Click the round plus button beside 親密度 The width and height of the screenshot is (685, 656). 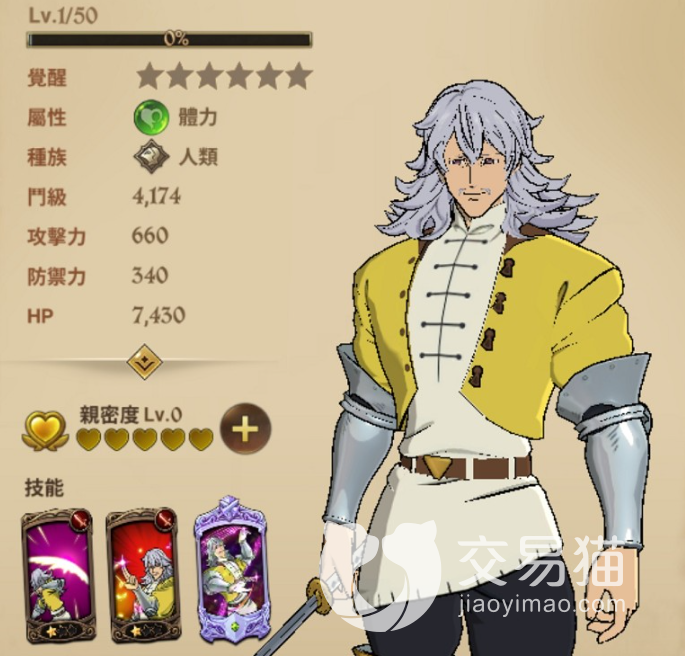coord(246,429)
